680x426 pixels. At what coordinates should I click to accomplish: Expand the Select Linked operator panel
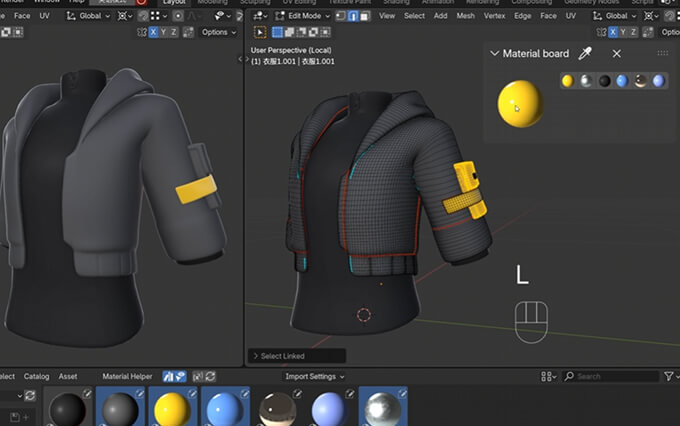pos(255,356)
